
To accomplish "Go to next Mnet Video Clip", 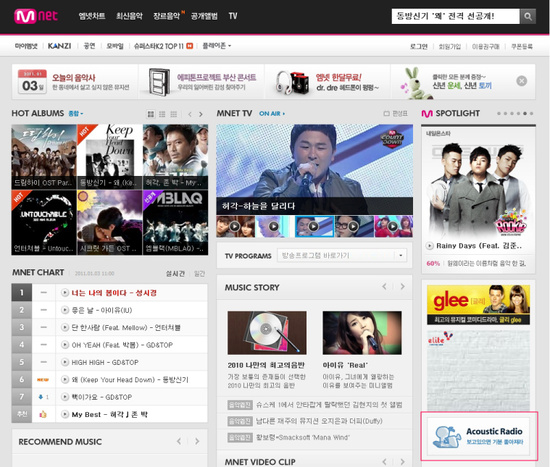I will pyautogui.click(x=402, y=462).
